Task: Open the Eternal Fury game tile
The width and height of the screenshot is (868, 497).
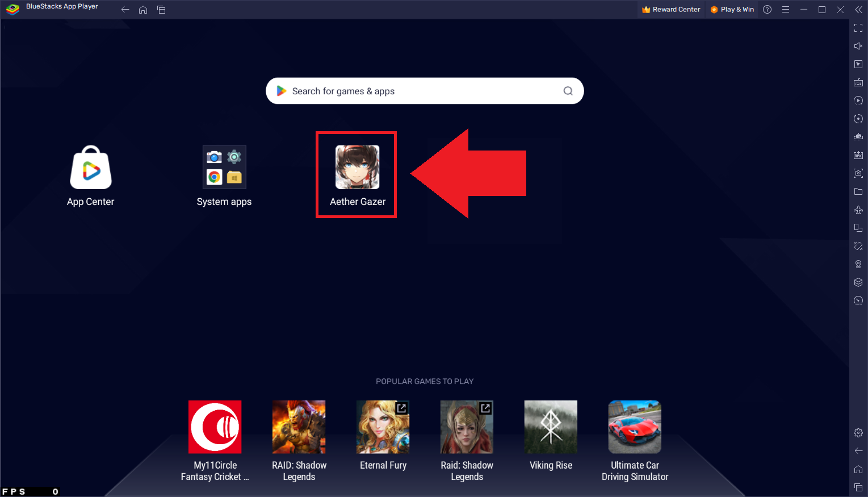Action: click(383, 427)
